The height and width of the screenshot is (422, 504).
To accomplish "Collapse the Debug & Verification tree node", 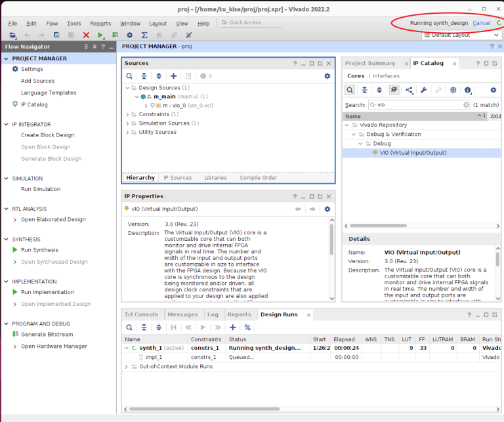I will click(x=353, y=134).
